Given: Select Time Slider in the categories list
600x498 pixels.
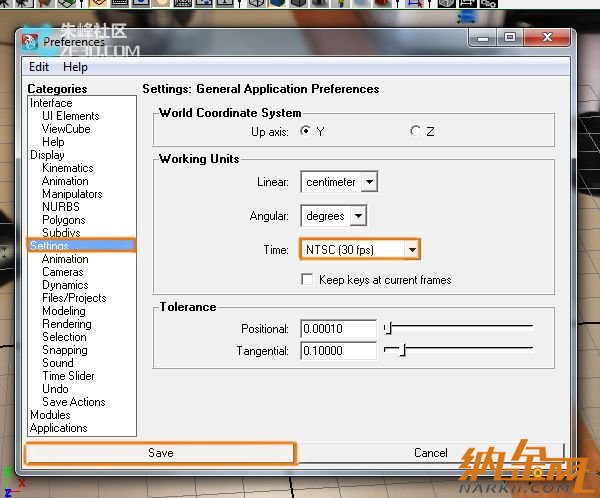Looking at the screenshot, I should pyautogui.click(x=68, y=376).
